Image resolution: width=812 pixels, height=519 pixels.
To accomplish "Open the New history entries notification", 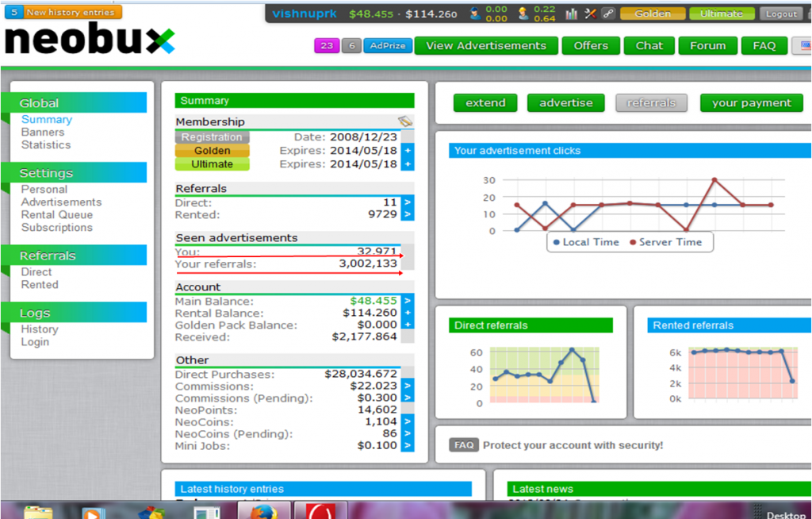I will (x=63, y=12).
